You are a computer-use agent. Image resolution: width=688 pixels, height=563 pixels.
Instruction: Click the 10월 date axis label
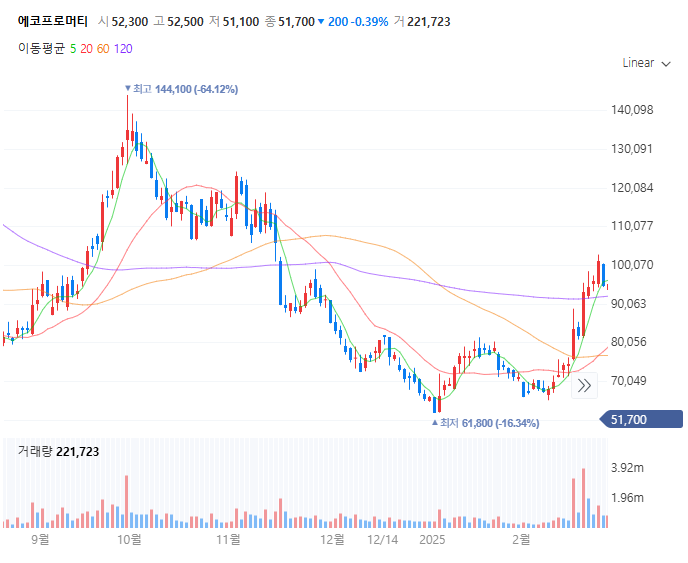coord(129,539)
